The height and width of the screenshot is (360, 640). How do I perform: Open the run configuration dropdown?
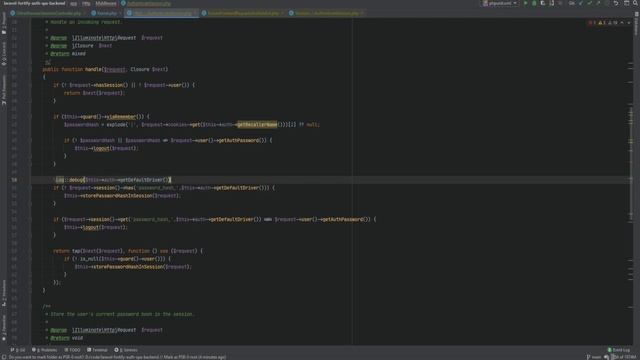point(500,3)
